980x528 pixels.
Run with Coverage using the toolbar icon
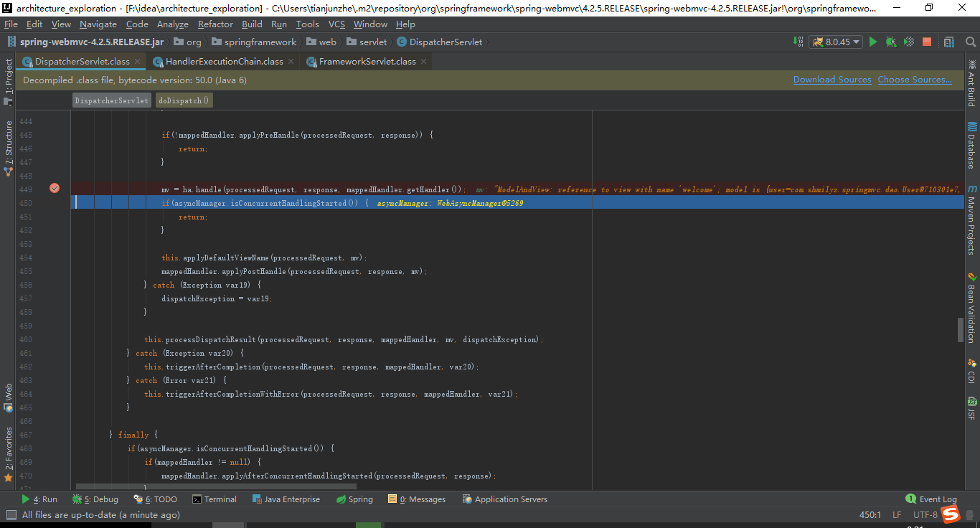[x=908, y=42]
